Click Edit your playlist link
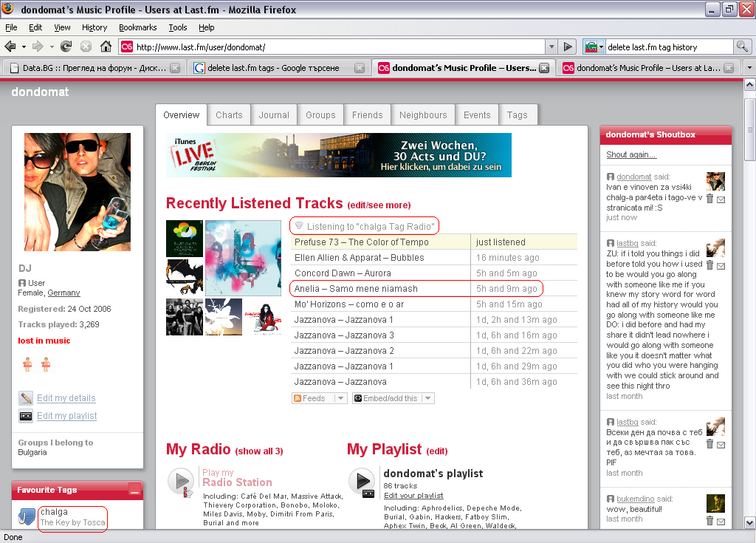Viewport: 756px width, 543px height. 413,496
